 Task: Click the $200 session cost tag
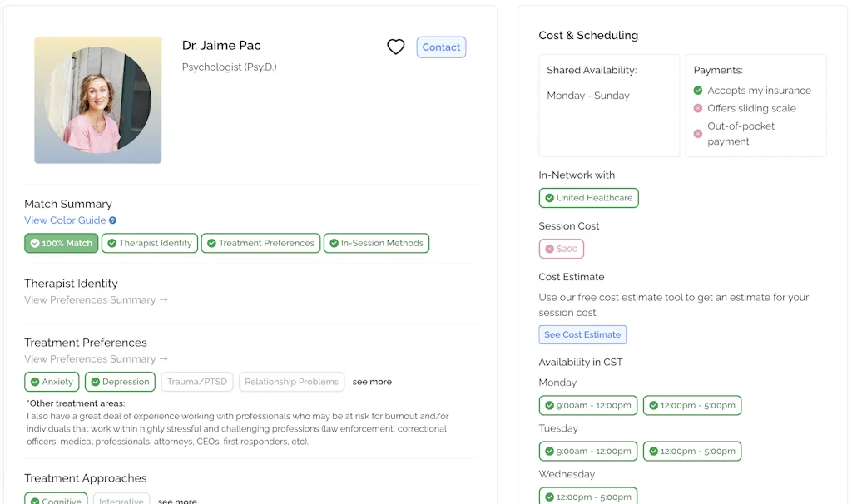[562, 249]
